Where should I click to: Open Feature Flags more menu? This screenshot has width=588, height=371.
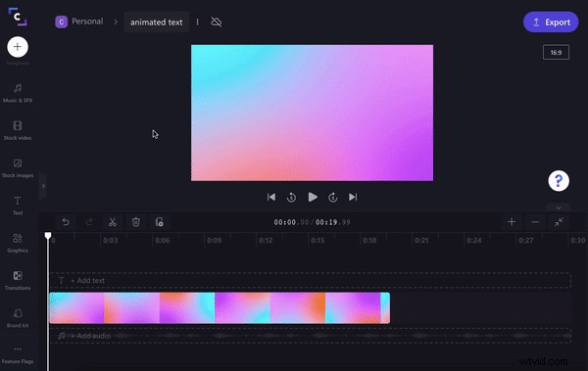tap(18, 354)
